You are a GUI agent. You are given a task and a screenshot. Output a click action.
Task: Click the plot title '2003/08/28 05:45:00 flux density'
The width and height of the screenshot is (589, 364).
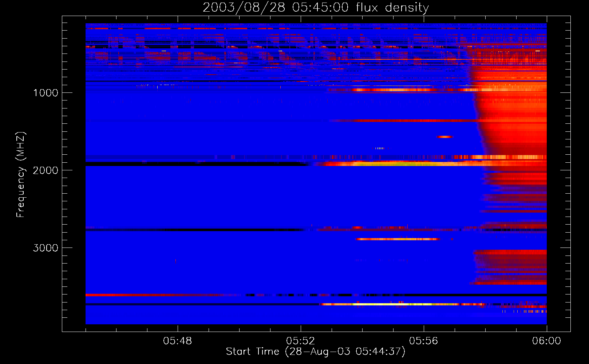pos(316,7)
